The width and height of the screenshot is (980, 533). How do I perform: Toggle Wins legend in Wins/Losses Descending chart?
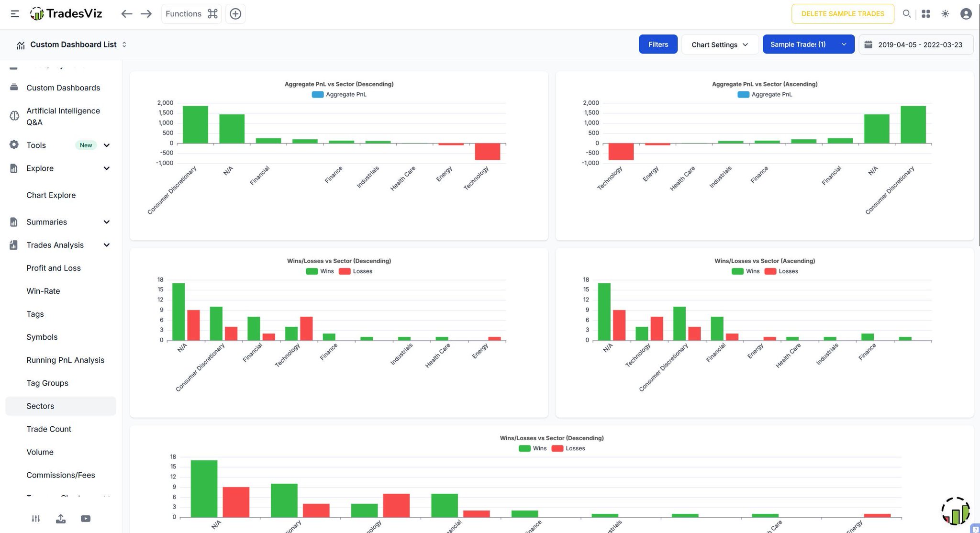(320, 271)
